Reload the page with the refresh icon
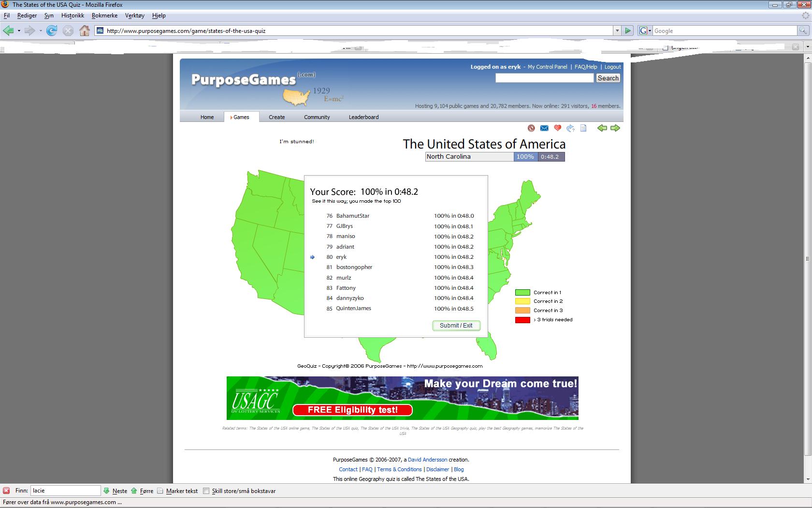 [52, 30]
